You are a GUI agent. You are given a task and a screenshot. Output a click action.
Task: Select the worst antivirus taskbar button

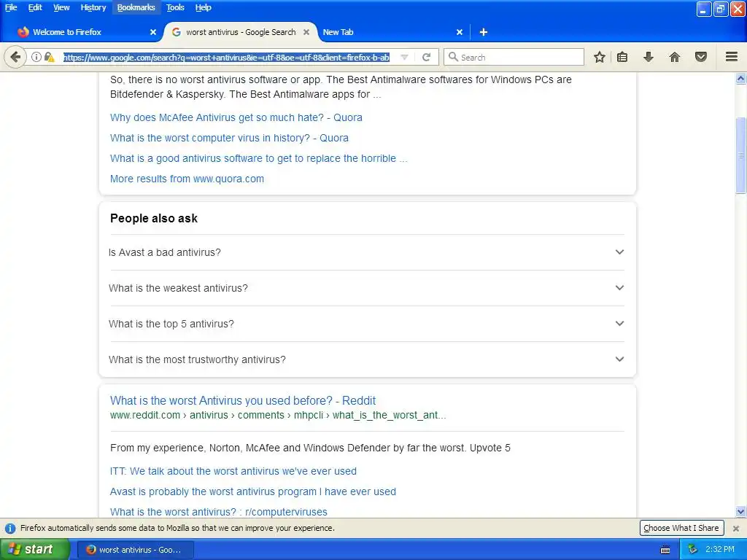point(135,550)
